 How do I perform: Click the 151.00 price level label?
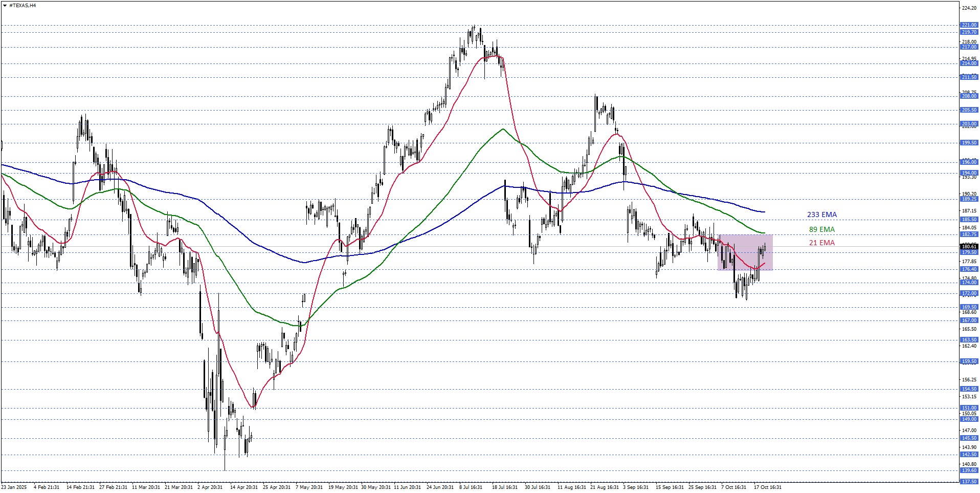point(969,408)
